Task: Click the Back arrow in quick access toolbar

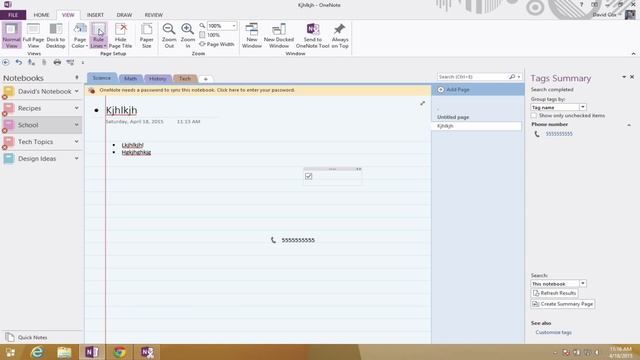Action: click(x=6, y=62)
